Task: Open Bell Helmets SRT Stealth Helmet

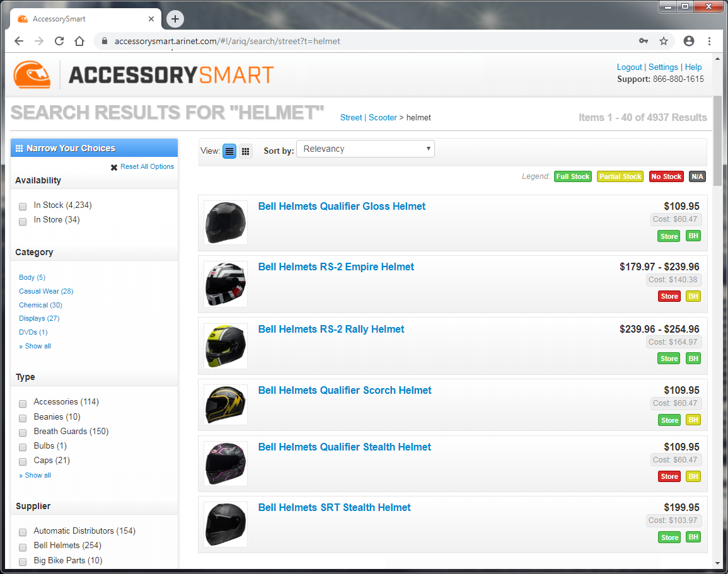Action: [334, 508]
